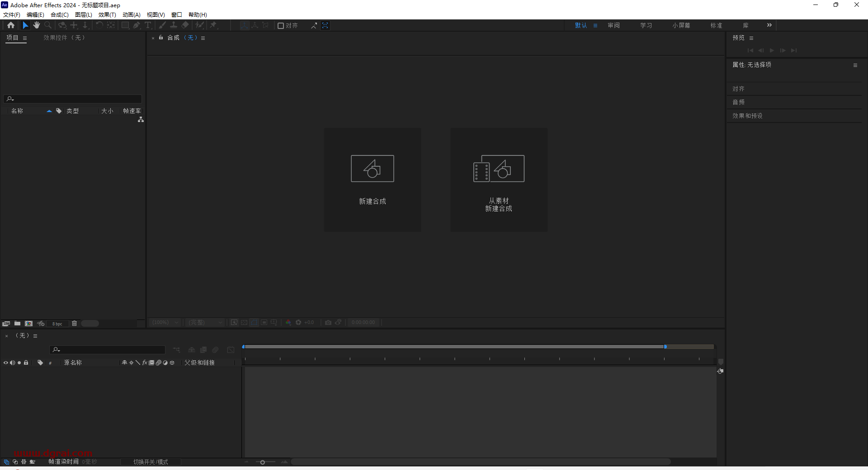
Task: Select the Puppet Pin tool
Action: coord(213,25)
